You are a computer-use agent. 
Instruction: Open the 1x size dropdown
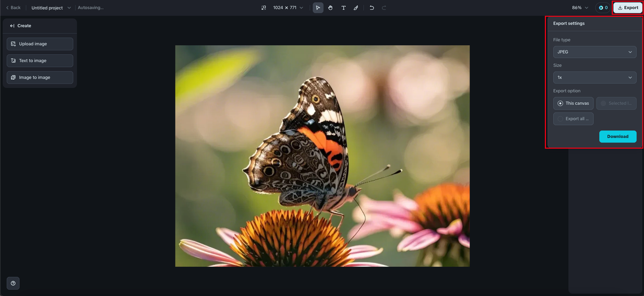coord(595,78)
